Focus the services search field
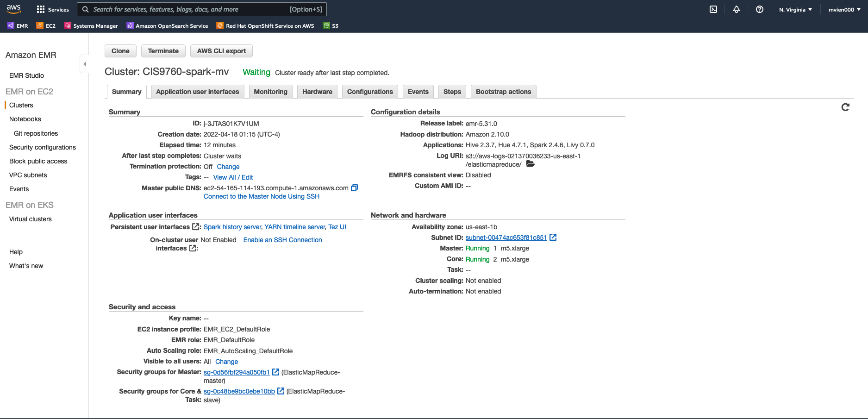 202,9
